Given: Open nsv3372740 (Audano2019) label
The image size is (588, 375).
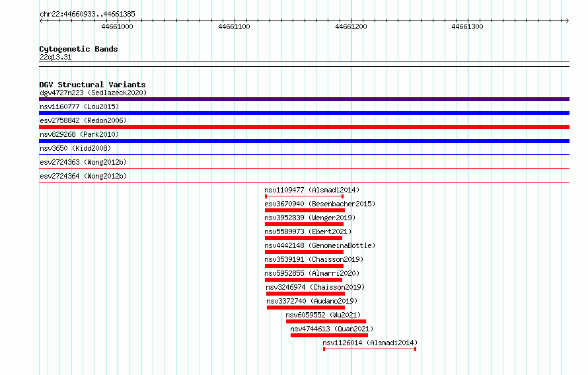Looking at the screenshot, I should point(312,301).
